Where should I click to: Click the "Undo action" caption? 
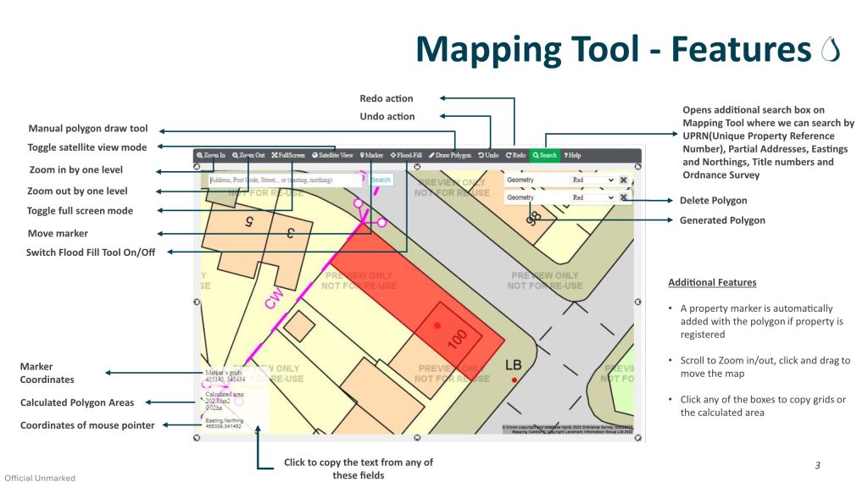click(x=387, y=116)
